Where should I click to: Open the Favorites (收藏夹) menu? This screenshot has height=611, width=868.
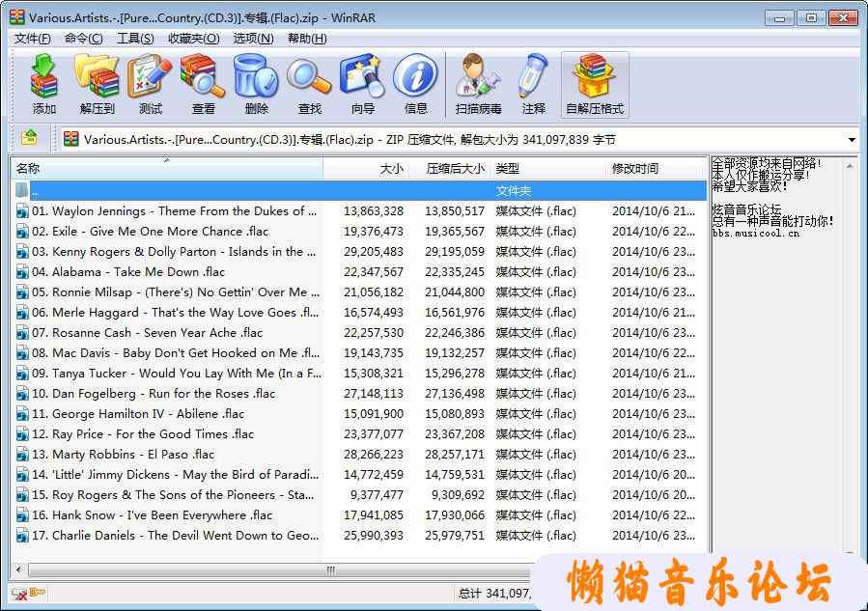coord(194,39)
